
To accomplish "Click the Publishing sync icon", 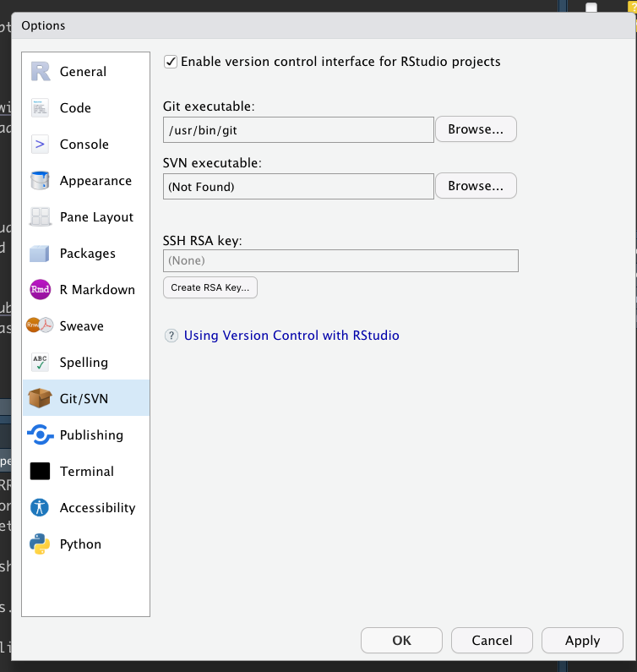I will pos(40,435).
